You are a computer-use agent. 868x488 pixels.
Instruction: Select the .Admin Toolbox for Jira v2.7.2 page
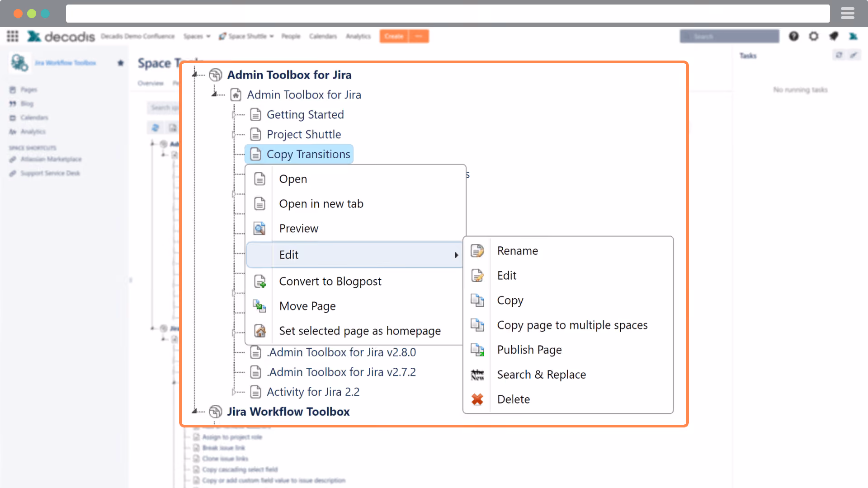(x=341, y=372)
